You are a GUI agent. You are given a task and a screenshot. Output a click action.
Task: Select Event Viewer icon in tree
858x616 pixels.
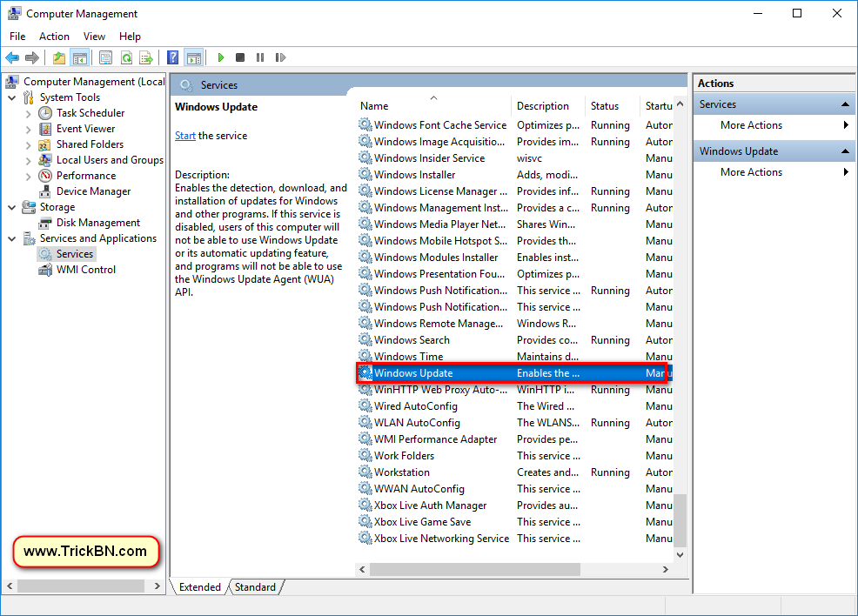tap(45, 129)
